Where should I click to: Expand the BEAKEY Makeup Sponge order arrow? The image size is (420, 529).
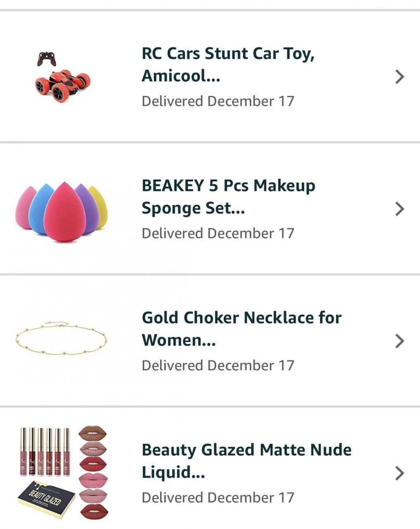tap(399, 209)
